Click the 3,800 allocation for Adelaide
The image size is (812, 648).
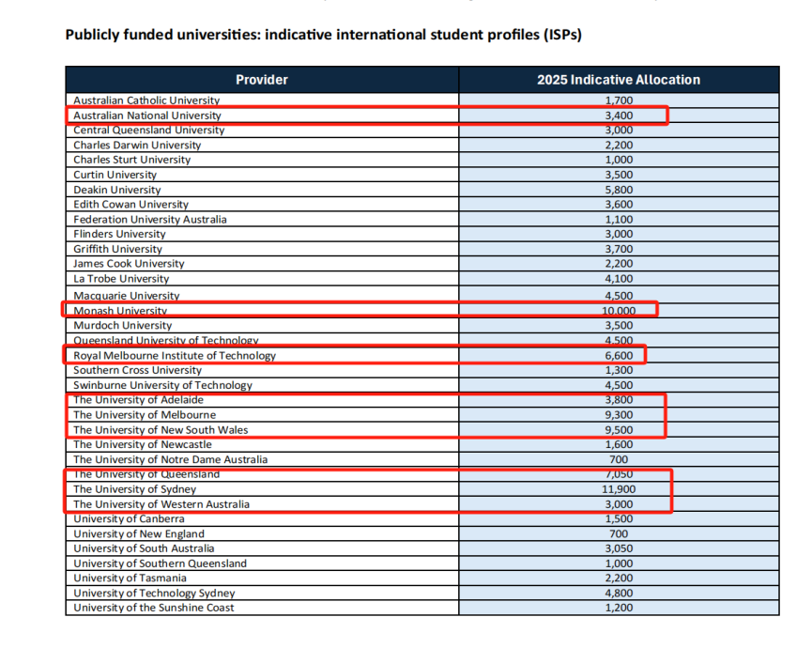point(619,399)
